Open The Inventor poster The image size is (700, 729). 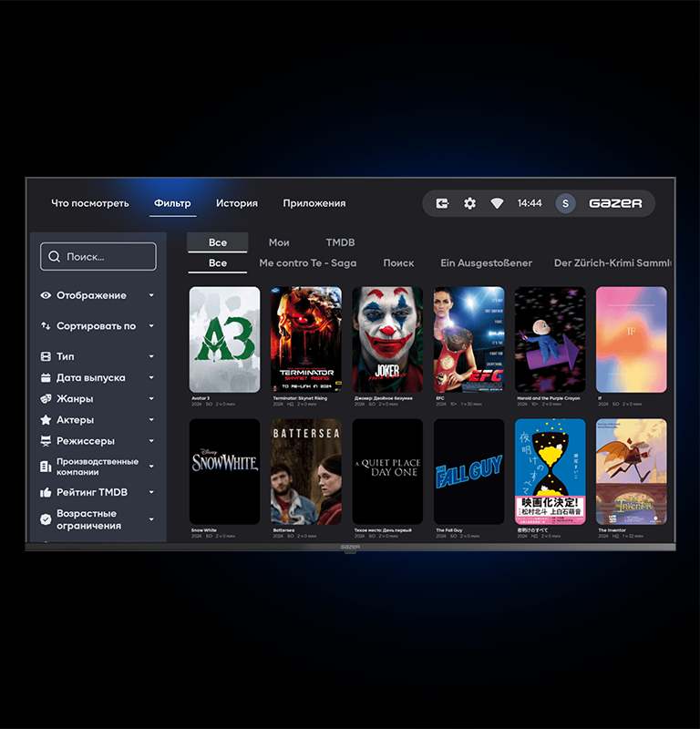tap(631, 471)
